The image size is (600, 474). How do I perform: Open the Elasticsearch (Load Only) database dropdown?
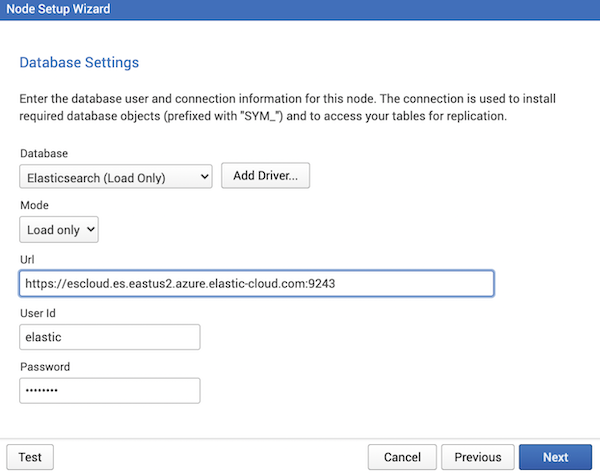(116, 176)
